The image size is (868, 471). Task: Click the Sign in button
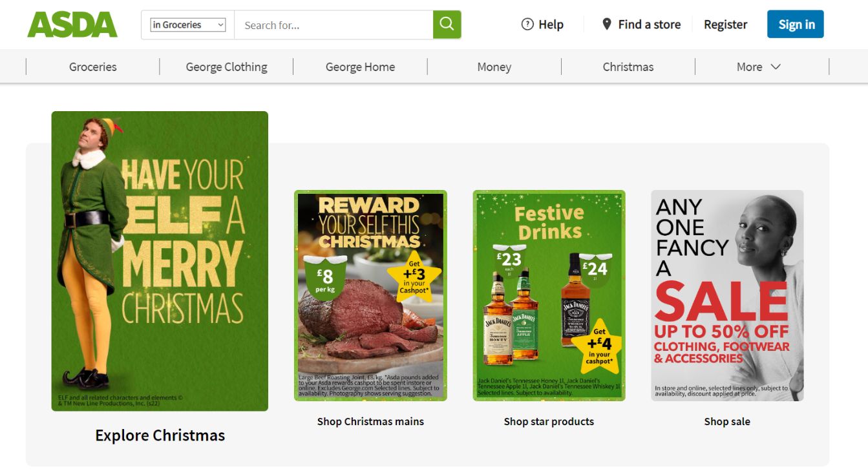(796, 25)
